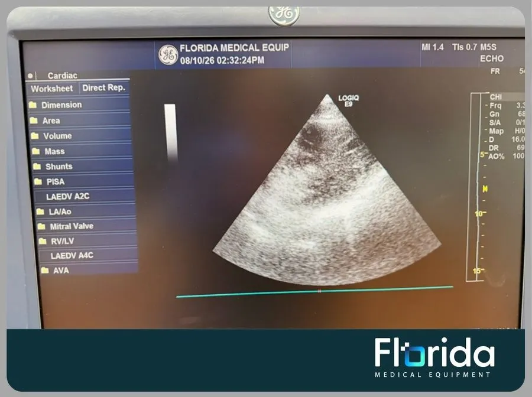
Task: Toggle the Cardiac category radio dot
Action: [x=30, y=76]
